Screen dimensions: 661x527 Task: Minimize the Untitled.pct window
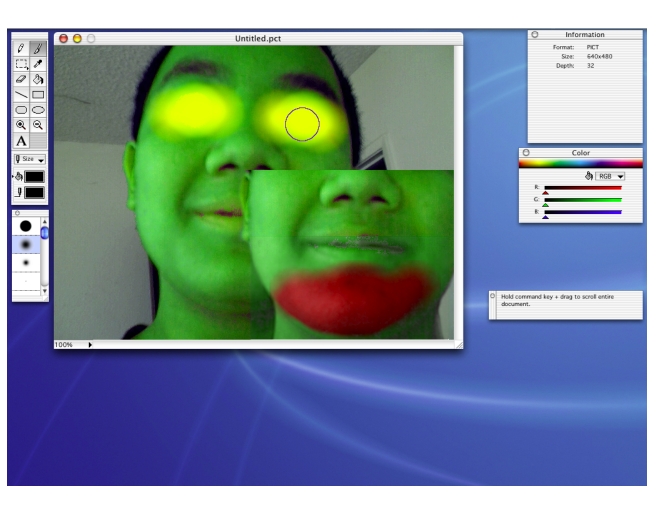[77, 39]
